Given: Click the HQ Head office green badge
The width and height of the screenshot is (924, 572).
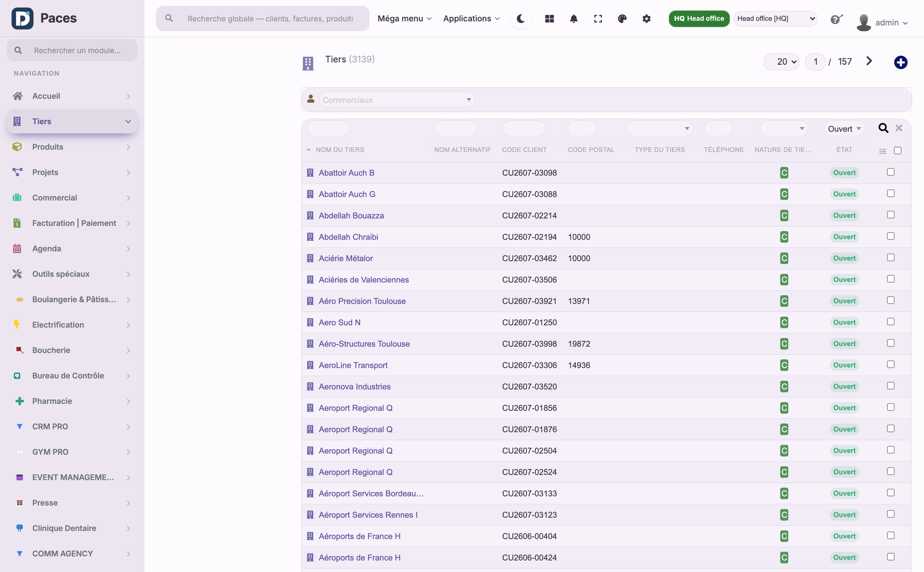Looking at the screenshot, I should [699, 19].
